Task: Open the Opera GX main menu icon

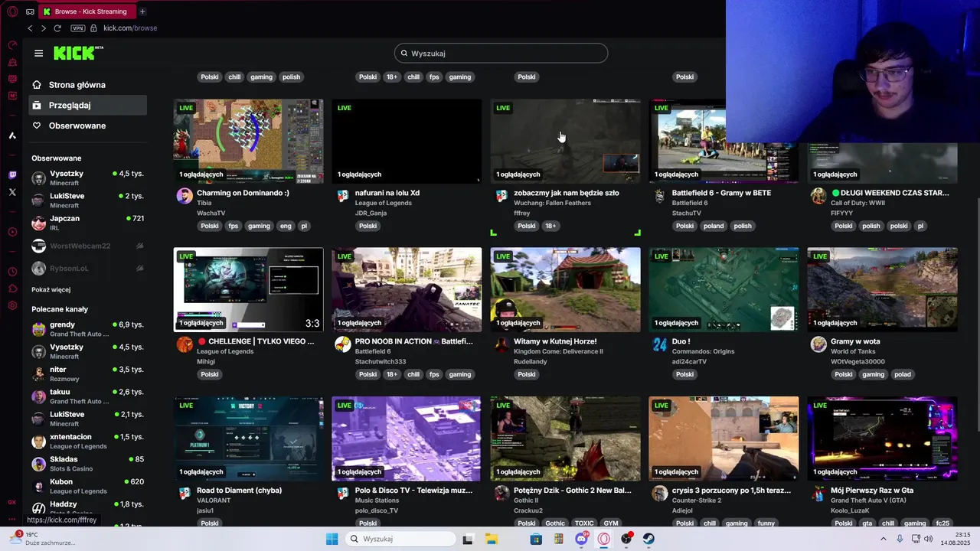Action: click(x=12, y=11)
